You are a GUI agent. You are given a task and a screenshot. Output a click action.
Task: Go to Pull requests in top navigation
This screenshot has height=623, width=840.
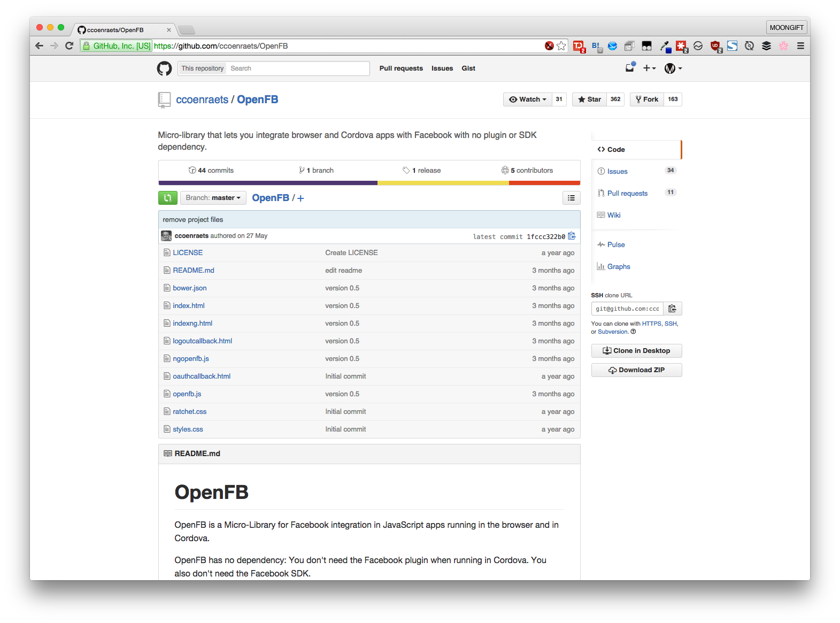pos(400,68)
